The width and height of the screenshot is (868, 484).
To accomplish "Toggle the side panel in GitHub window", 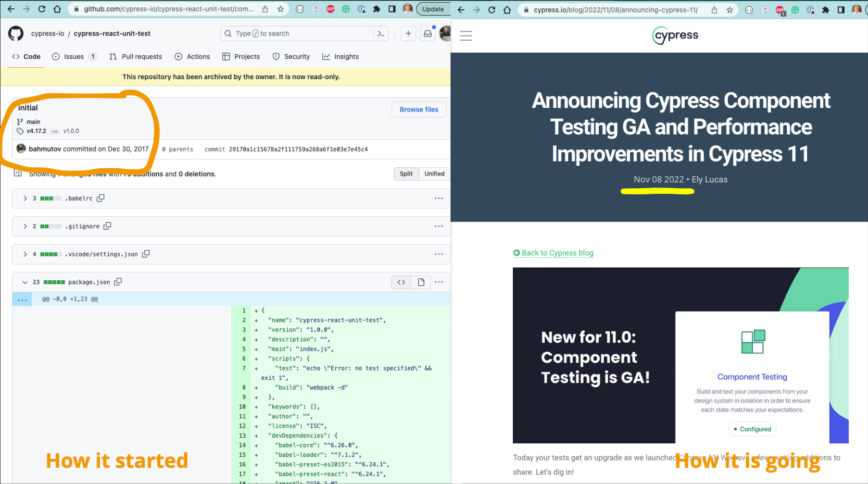I will [392, 9].
